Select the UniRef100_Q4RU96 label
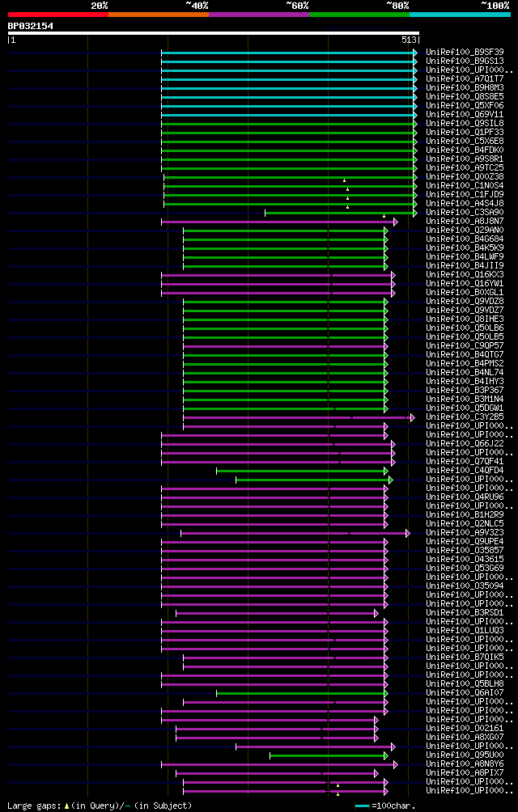The height and width of the screenshot is (812, 518). click(x=465, y=497)
